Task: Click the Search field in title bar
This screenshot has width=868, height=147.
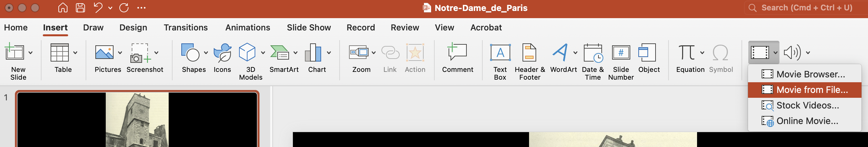Action: (x=803, y=8)
